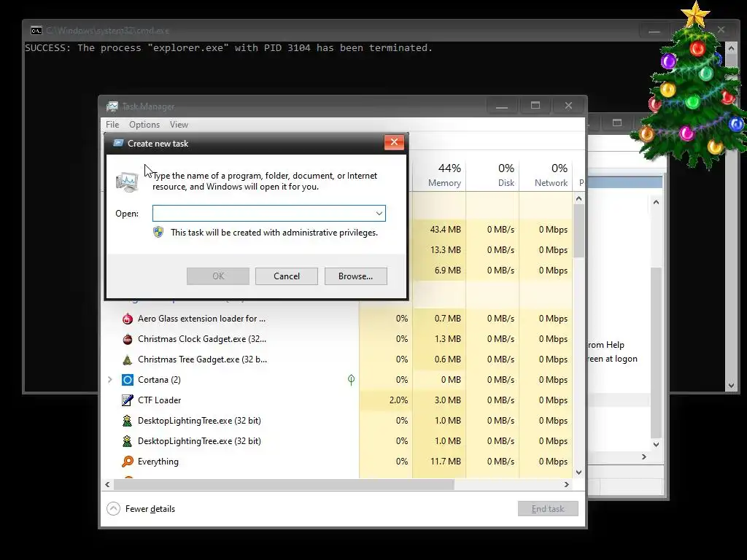Click the Task Manager horizontal scrollbar thumb
Viewport: 747px width, 560px height.
(284, 484)
